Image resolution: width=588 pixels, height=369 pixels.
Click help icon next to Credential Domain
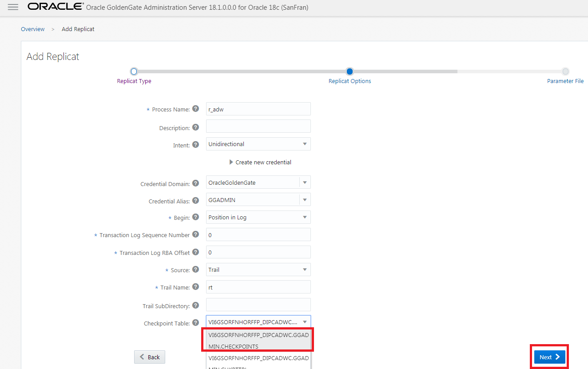coord(196,183)
